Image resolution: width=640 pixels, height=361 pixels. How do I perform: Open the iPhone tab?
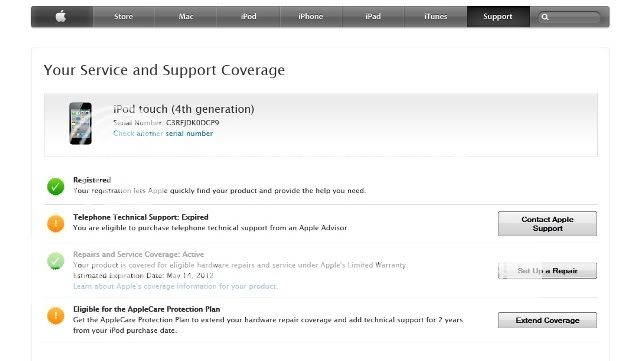[311, 16]
